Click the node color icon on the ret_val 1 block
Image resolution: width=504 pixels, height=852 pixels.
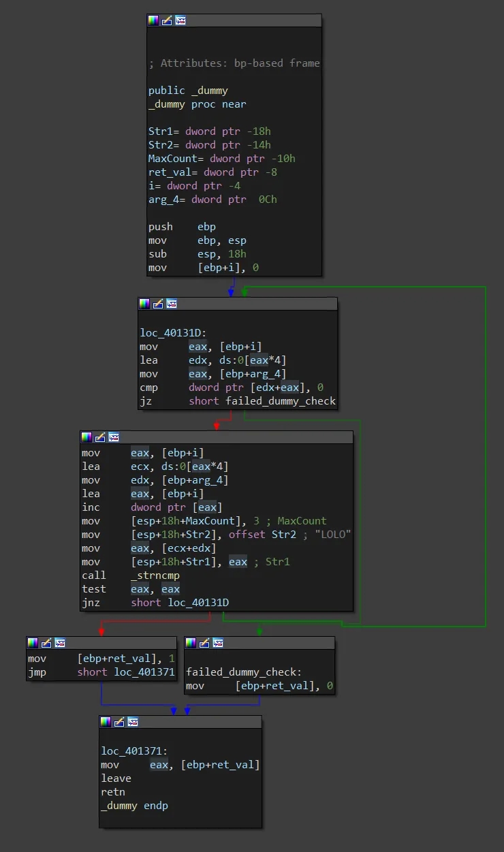pyautogui.click(x=33, y=643)
